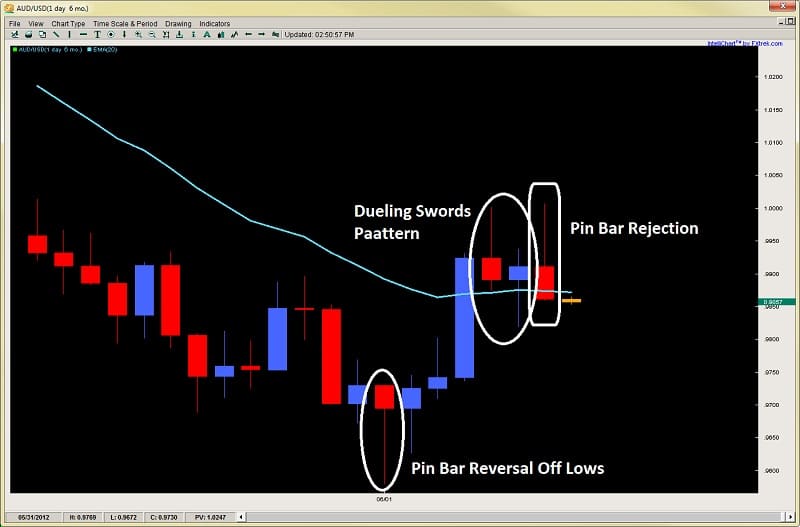800x527 pixels.
Task: Click the 1.0200 price axis label
Action: [772, 77]
